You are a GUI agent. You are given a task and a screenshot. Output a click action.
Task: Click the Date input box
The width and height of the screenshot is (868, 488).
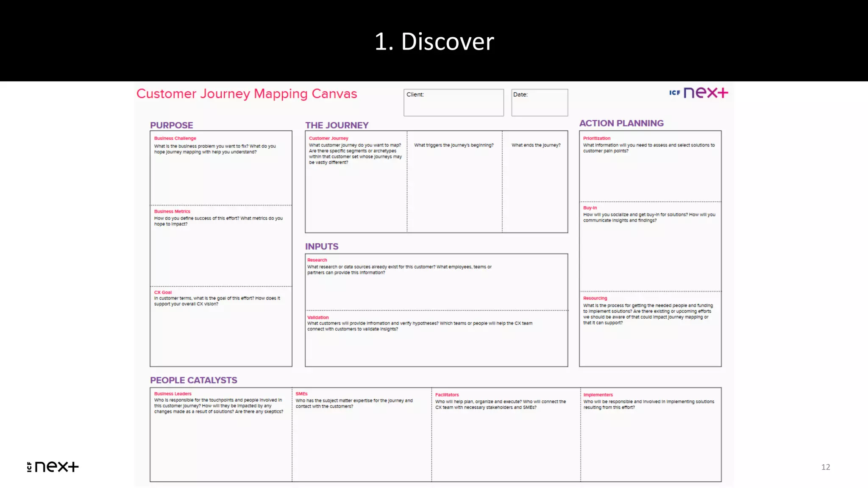(540, 103)
